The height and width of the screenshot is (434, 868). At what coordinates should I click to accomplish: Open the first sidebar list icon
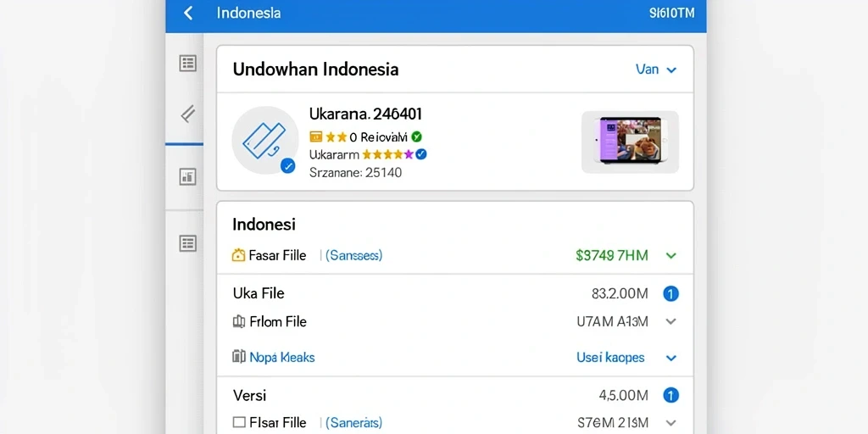(x=187, y=63)
